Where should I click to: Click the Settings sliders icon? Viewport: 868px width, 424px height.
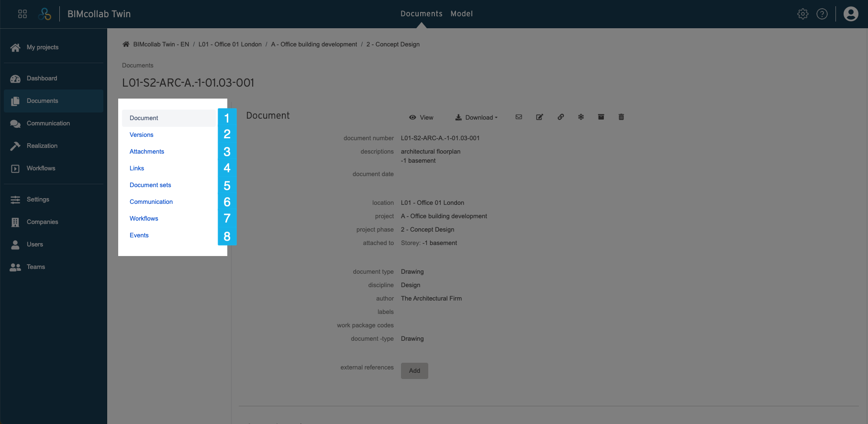point(15,200)
